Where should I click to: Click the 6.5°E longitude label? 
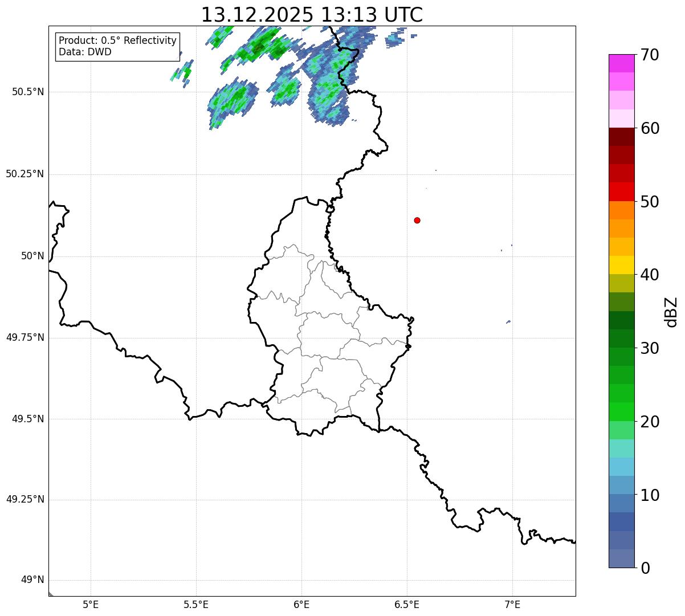point(407,605)
